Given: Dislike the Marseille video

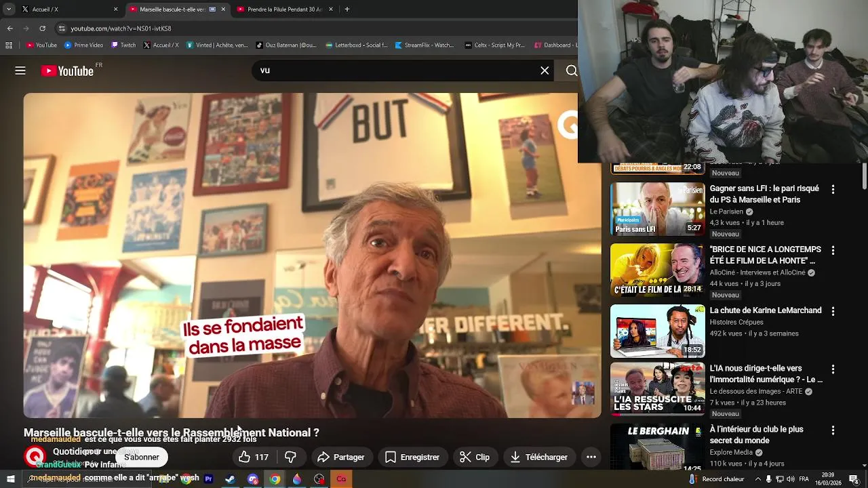Looking at the screenshot, I should [x=290, y=457].
